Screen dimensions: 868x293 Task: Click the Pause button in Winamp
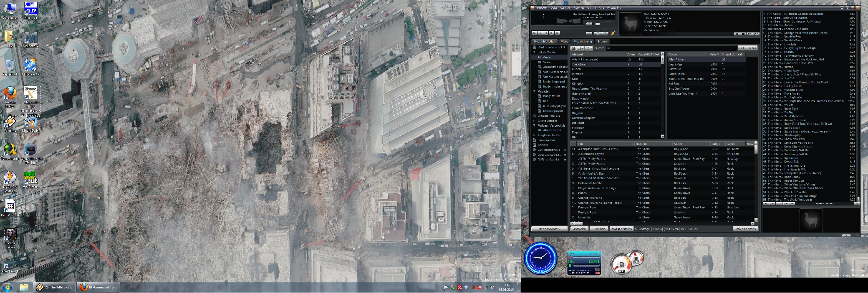[546, 33]
